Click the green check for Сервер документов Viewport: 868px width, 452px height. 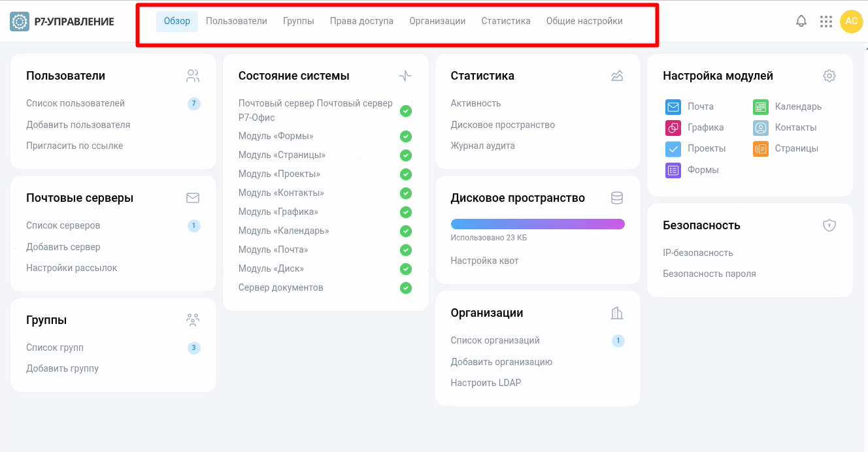(406, 288)
